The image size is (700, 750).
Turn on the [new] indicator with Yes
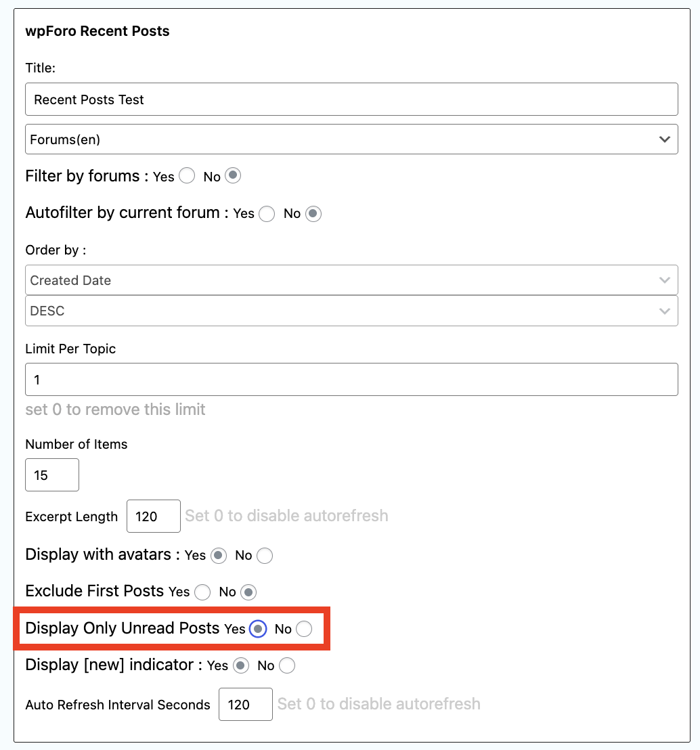coord(240,666)
